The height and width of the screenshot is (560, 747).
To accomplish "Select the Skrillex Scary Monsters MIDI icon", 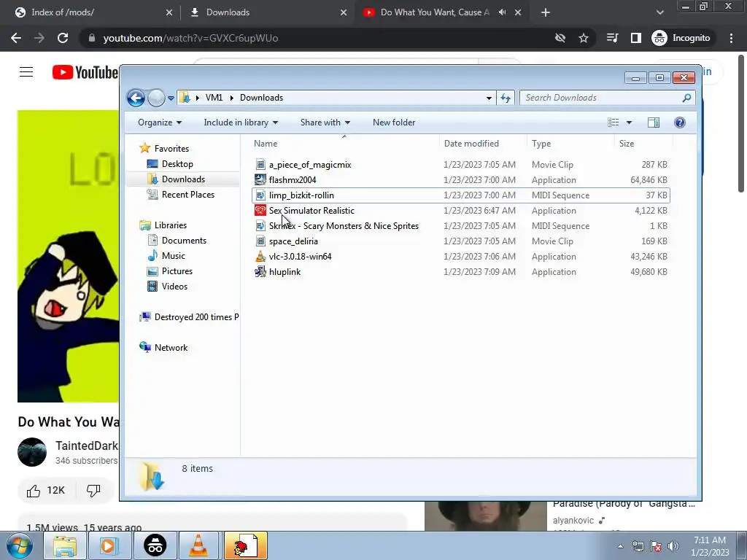I will 260,226.
